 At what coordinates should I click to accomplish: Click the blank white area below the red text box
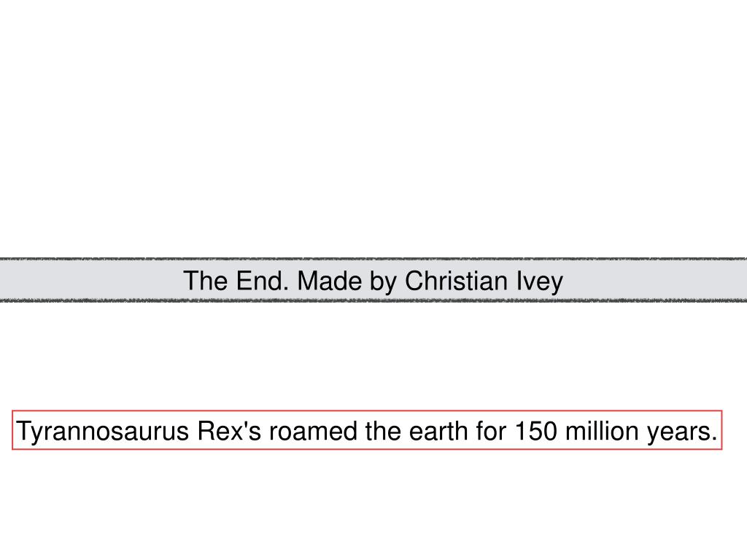[373, 505]
